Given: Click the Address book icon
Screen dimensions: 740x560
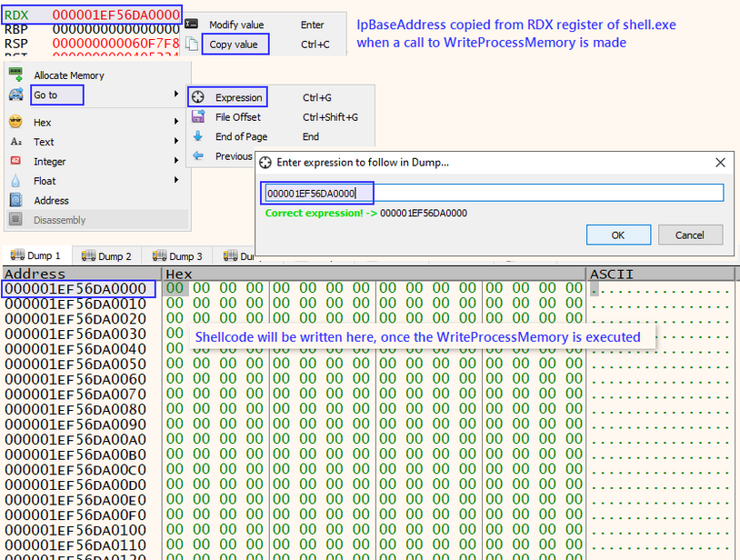Looking at the screenshot, I should (x=15, y=200).
